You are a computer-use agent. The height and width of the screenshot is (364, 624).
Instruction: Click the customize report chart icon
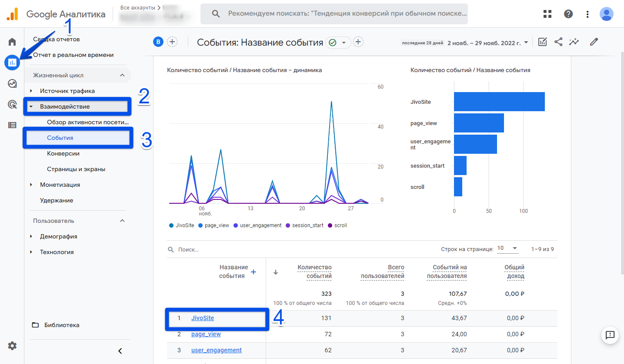542,42
